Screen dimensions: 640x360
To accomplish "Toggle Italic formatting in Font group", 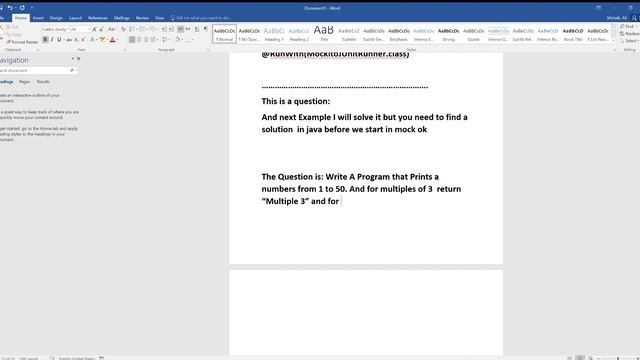I will pos(52,40).
